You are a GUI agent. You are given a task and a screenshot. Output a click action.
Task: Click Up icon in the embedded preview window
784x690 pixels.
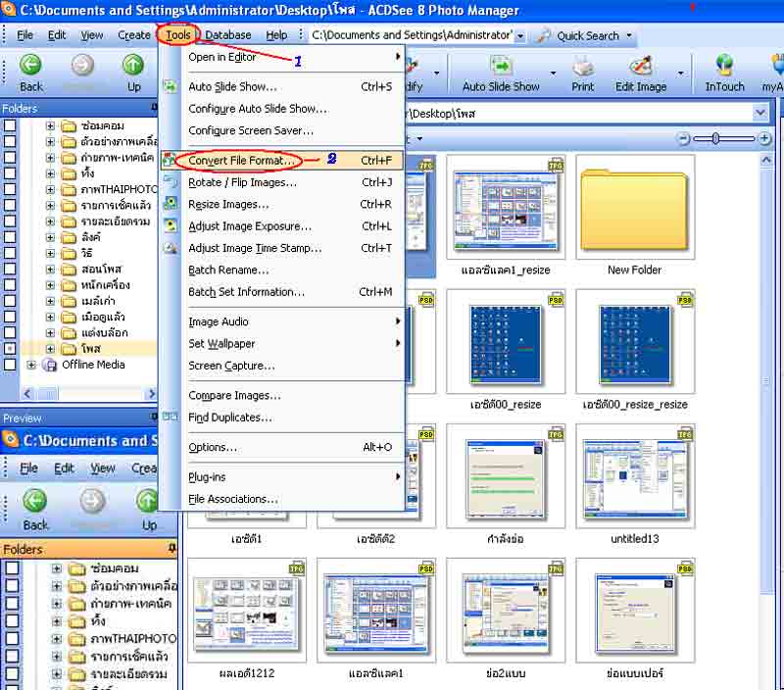pyautogui.click(x=148, y=501)
